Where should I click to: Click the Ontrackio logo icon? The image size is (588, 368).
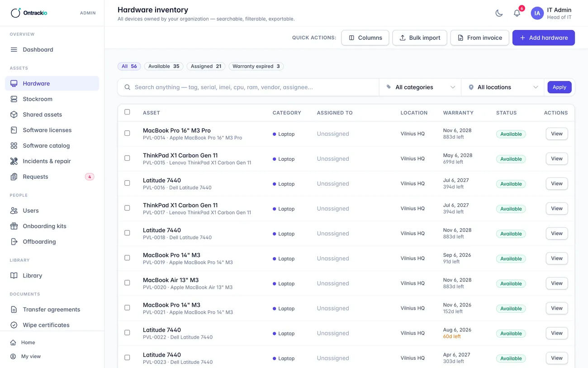pyautogui.click(x=15, y=13)
